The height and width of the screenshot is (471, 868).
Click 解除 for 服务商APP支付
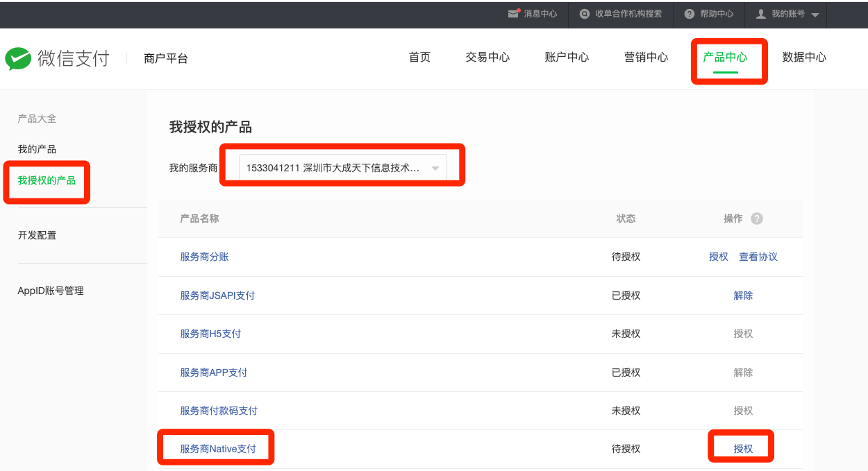point(743,372)
